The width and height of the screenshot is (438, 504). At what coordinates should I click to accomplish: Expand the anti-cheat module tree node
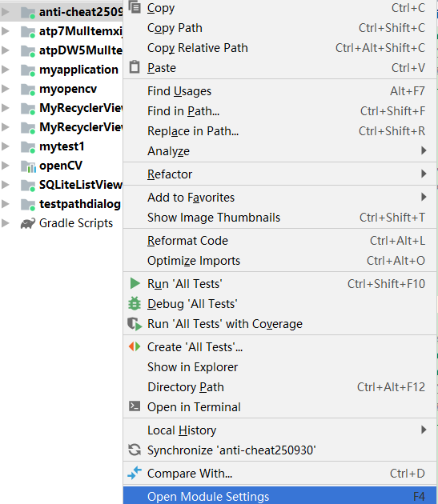tap(5, 11)
